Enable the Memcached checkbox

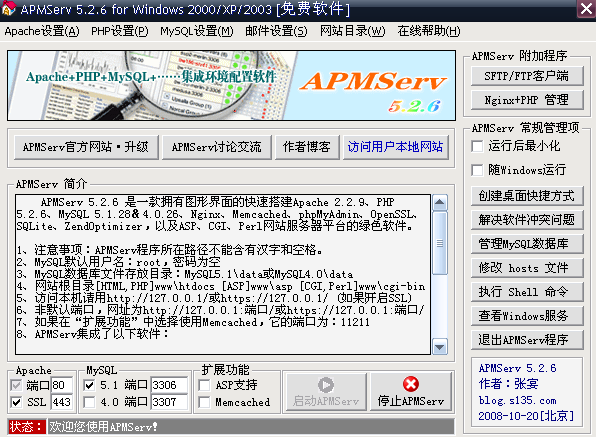pyautogui.click(x=204, y=402)
